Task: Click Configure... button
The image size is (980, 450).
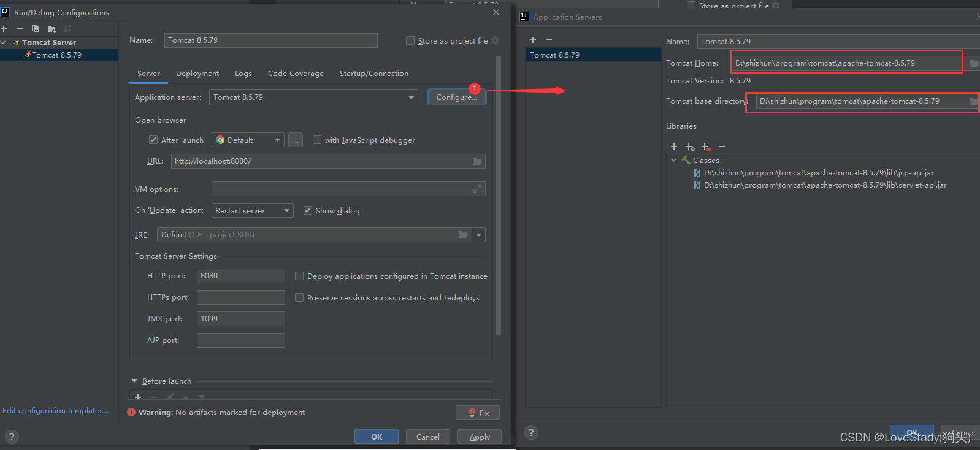Action: coord(457,97)
